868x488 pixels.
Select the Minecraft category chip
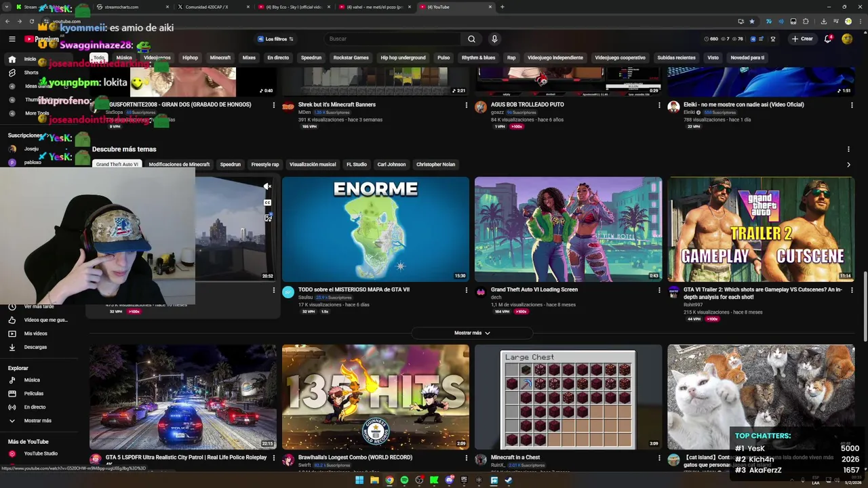(220, 58)
